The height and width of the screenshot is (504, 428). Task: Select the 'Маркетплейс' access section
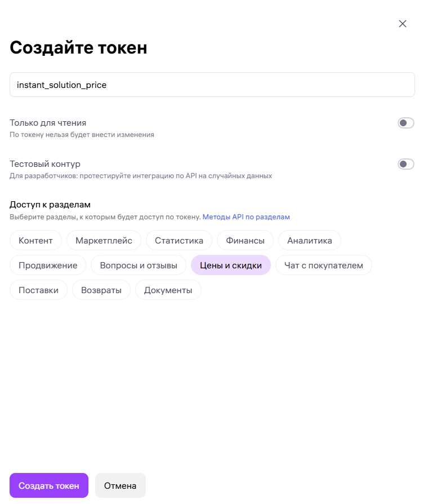[x=104, y=240]
